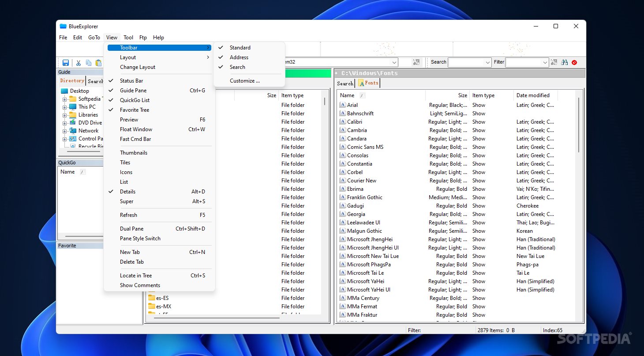Click the Copy toolbar icon
This screenshot has width=644, height=356.
[x=89, y=63]
